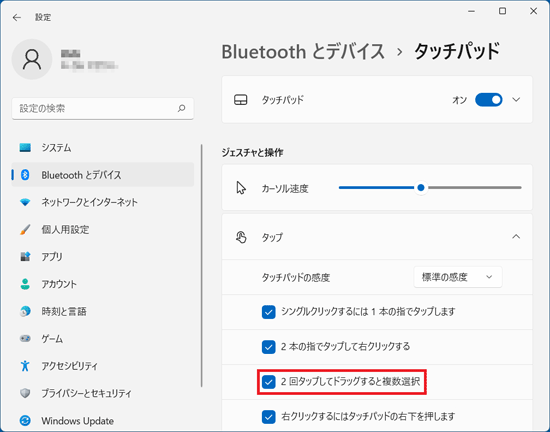
Task: Select Bluetooth とデバイス in sidebar
Action: 102,175
